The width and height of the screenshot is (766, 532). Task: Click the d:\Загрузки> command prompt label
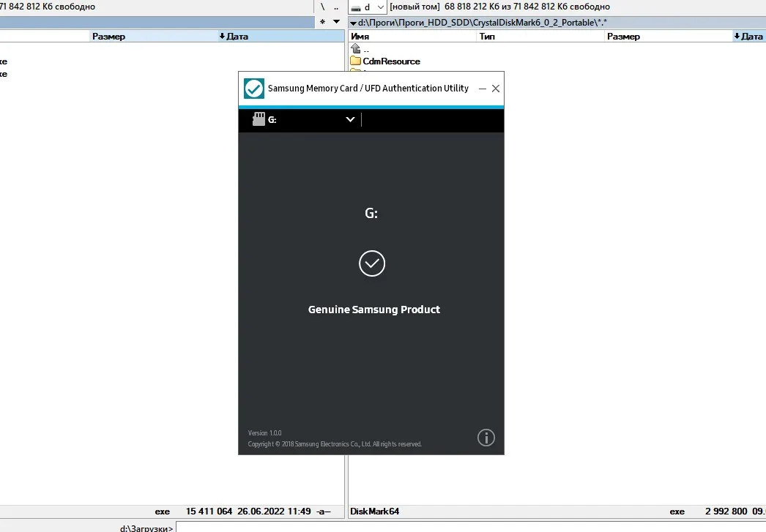click(146, 528)
